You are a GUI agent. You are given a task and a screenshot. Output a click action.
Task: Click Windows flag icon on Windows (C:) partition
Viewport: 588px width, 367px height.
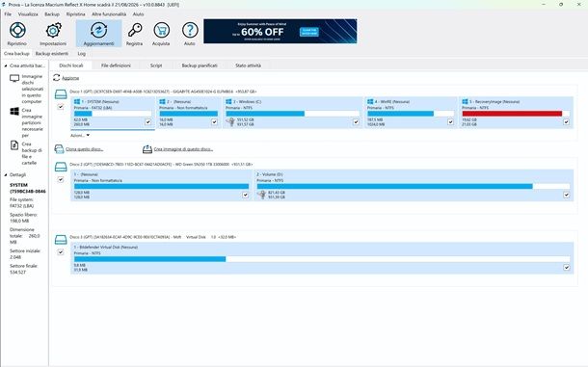pos(228,101)
